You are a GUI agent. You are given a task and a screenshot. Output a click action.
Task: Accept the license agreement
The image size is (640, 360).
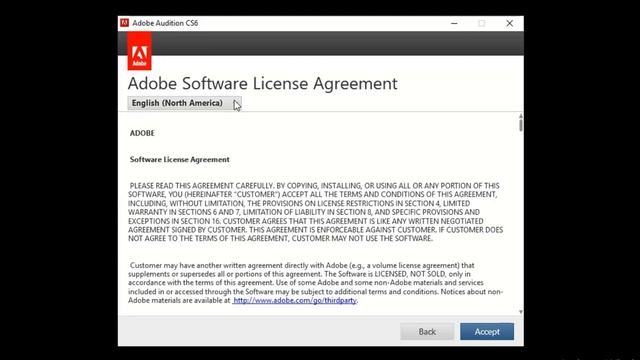point(487,331)
